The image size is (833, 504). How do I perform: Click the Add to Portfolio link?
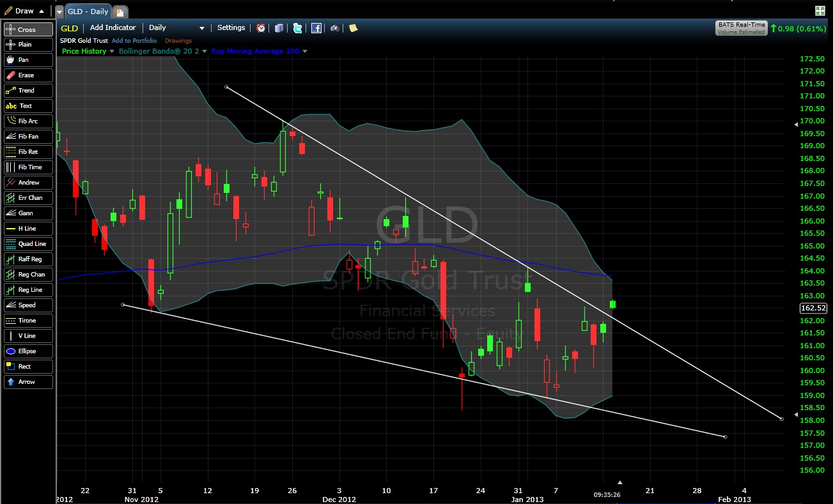(x=134, y=41)
